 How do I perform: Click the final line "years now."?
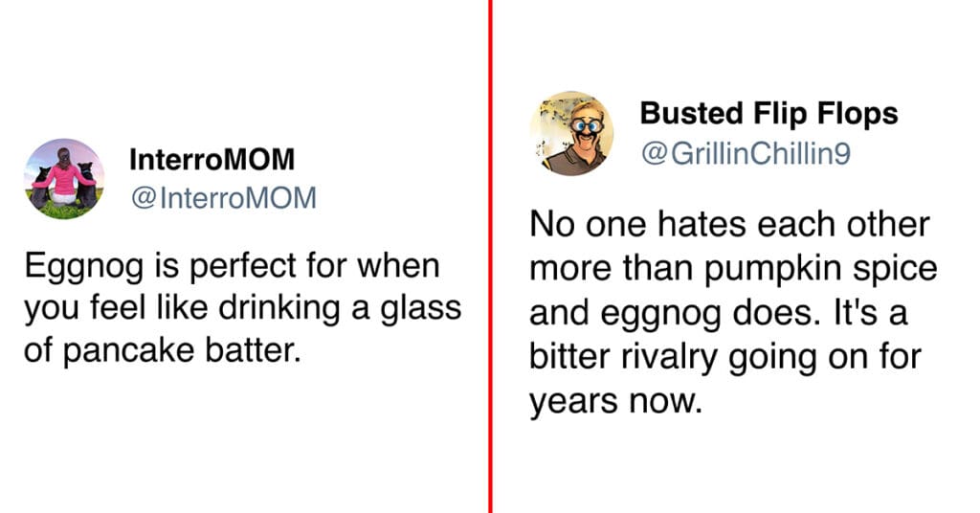click(616, 402)
